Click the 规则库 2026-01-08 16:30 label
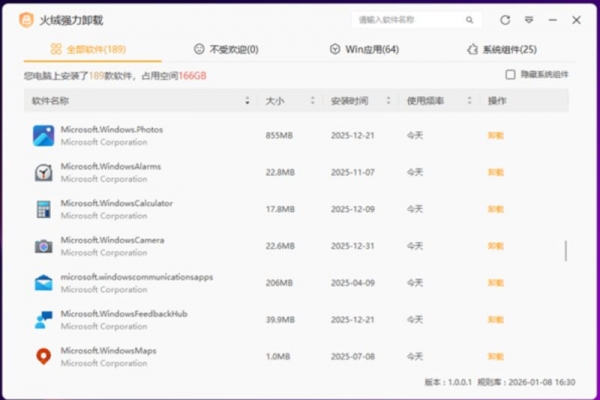The image size is (600, 400). [x=527, y=382]
